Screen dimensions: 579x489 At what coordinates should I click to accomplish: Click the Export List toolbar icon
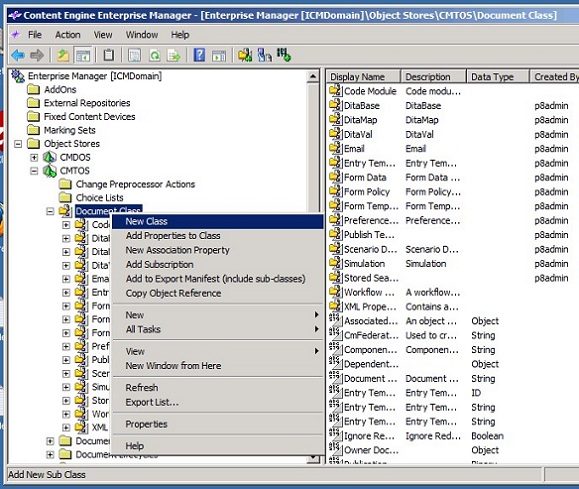pos(174,56)
